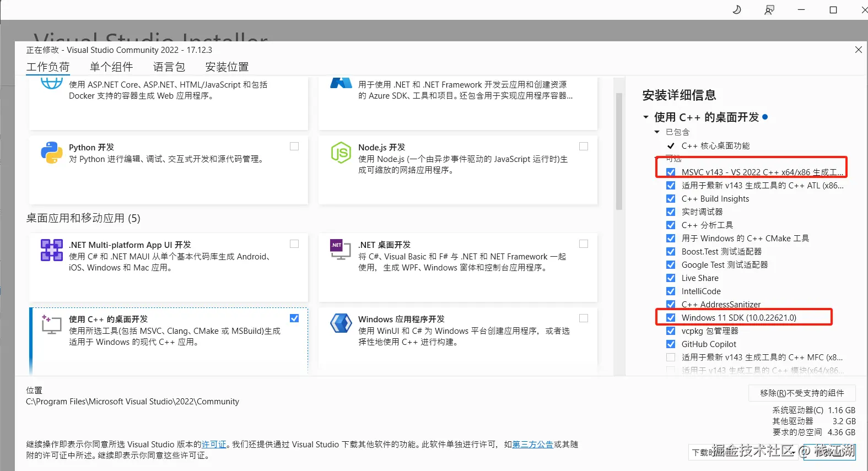Uncheck the Live Share checkbox
868x471 pixels.
click(x=671, y=278)
